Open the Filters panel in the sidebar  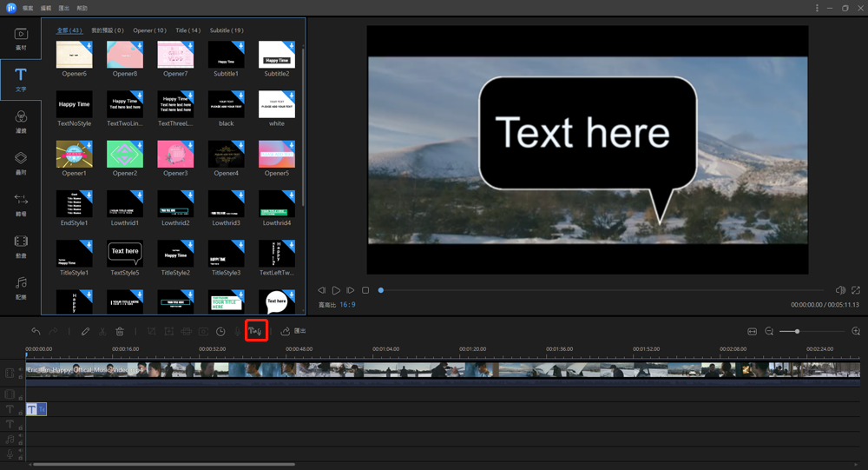pyautogui.click(x=21, y=122)
